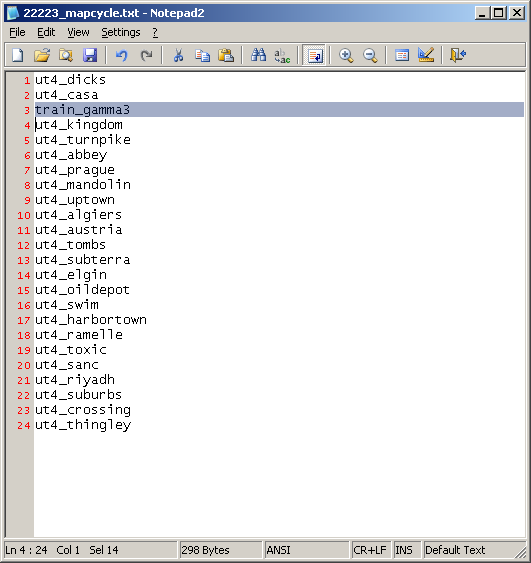The width and height of the screenshot is (531, 563).
Task: Open Find with binoculars icon
Action: coord(258,55)
